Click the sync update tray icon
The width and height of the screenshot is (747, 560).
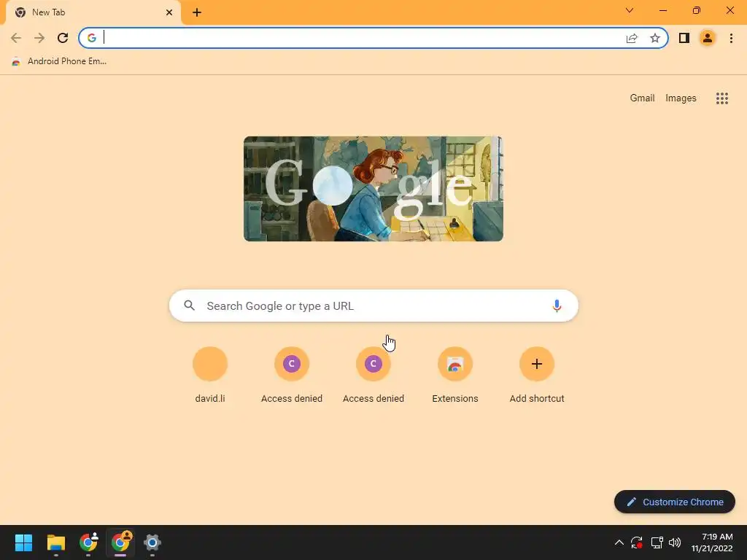(637, 542)
